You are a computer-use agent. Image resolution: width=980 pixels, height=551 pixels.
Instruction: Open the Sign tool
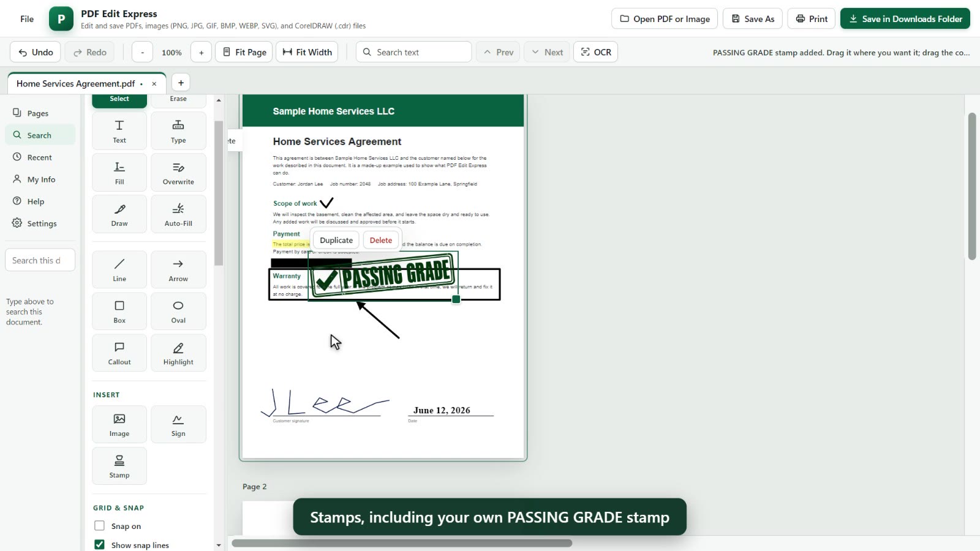178,424
